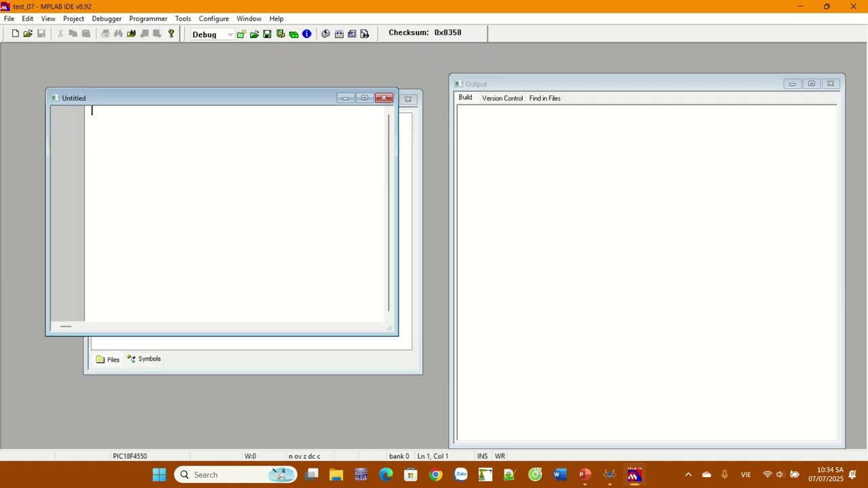868x488 pixels.
Task: Minimize the Untitled editor window
Action: (x=345, y=98)
